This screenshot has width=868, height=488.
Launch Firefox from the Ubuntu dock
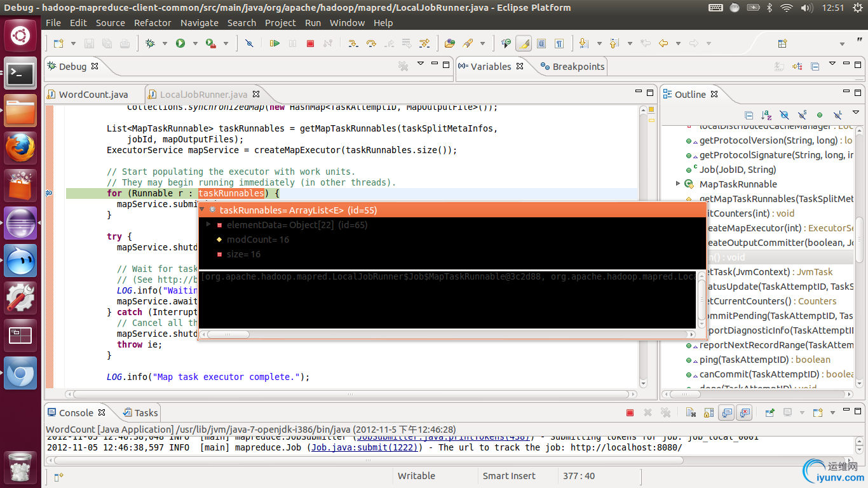click(x=20, y=149)
